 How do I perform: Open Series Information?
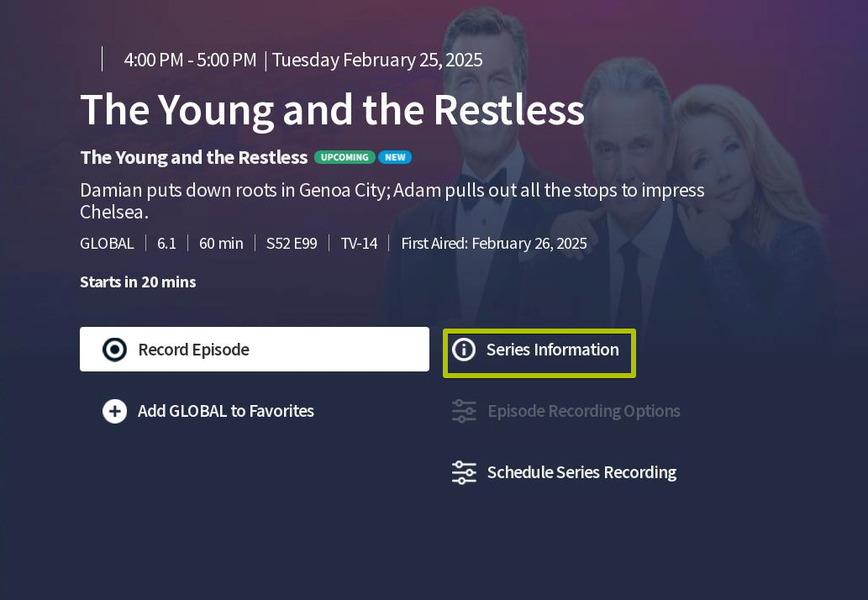click(539, 353)
